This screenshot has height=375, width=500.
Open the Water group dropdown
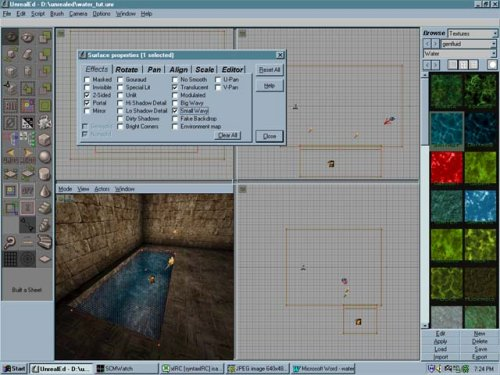[460, 54]
